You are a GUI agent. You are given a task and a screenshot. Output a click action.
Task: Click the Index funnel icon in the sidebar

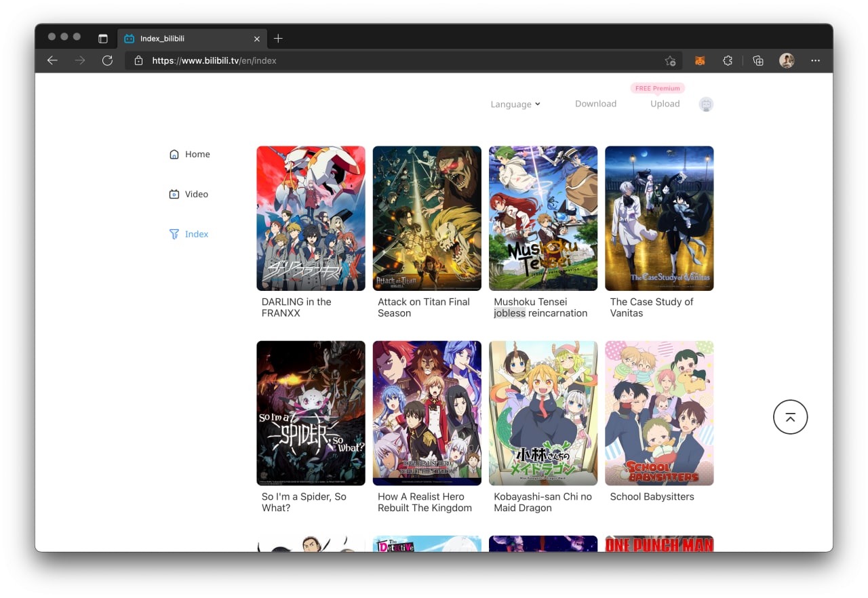tap(174, 234)
